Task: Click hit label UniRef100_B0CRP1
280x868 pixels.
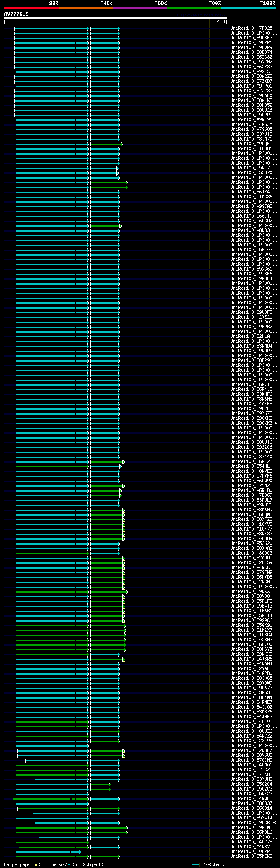Action: click(x=251, y=851)
